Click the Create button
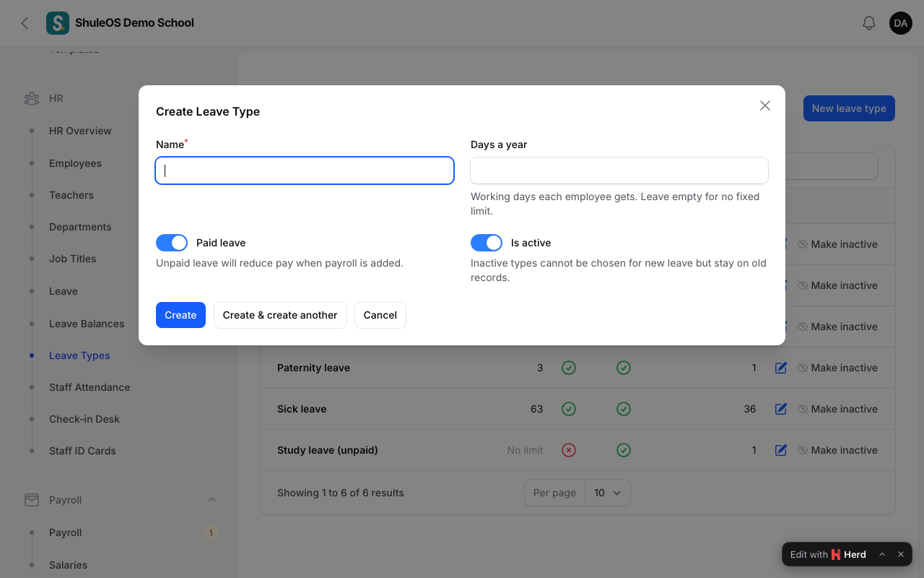The width and height of the screenshot is (924, 578). [x=180, y=315]
